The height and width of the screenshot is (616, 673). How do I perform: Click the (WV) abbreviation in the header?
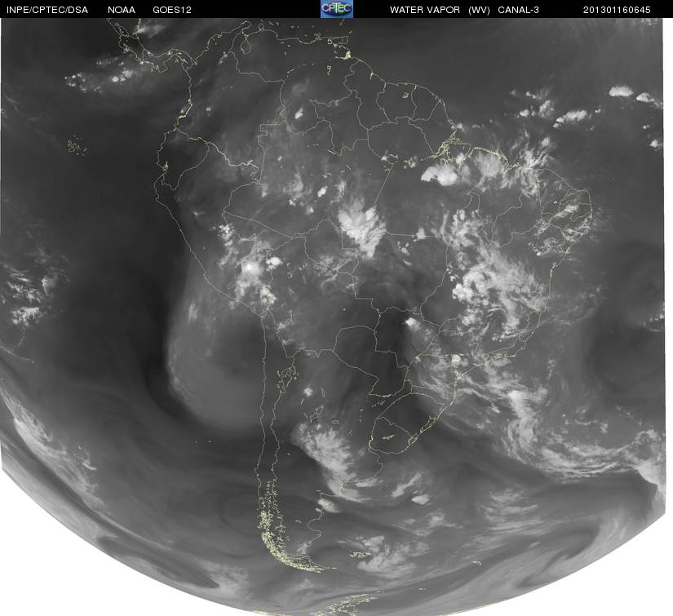point(479,10)
